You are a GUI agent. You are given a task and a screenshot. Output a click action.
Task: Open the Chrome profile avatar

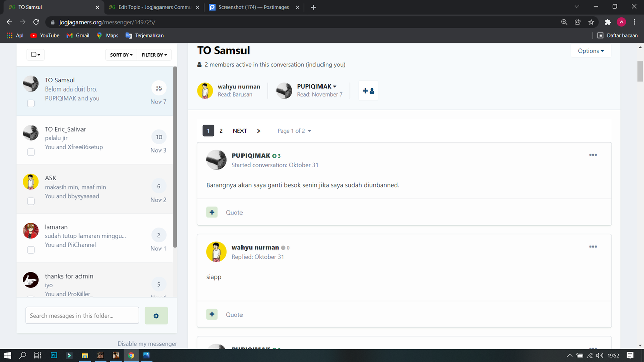621,22
